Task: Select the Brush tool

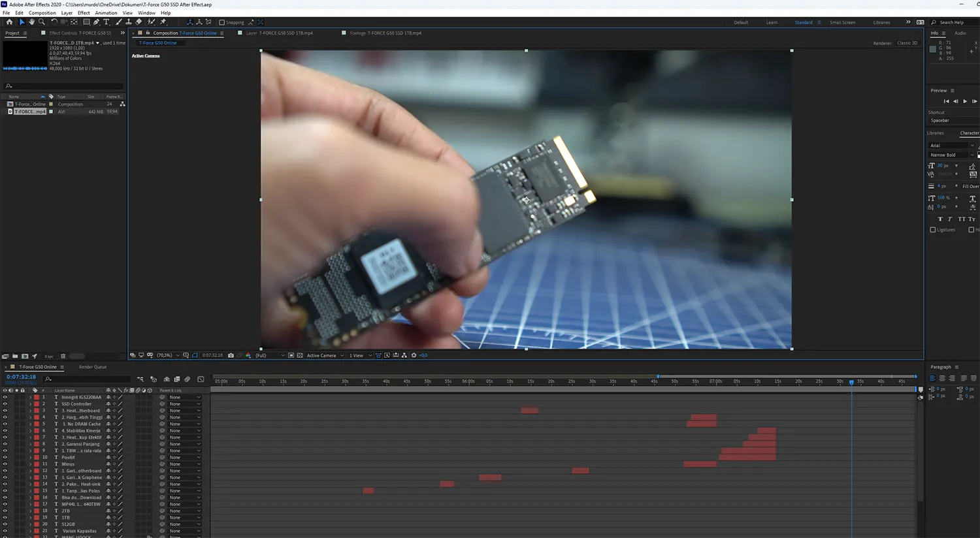Action: click(x=118, y=22)
